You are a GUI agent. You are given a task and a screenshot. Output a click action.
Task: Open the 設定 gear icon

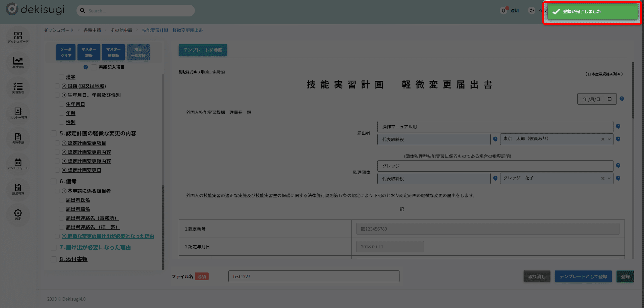18,214
